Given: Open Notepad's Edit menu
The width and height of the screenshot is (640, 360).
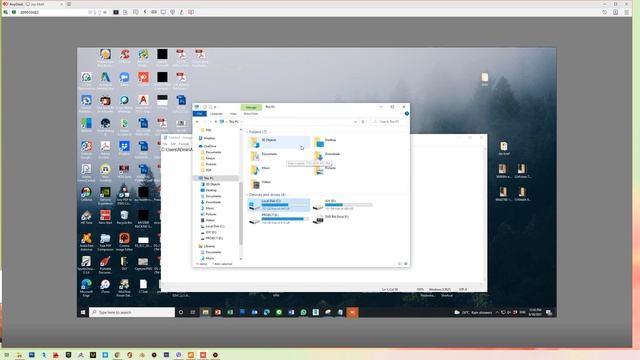Looking at the screenshot, I should (x=173, y=144).
